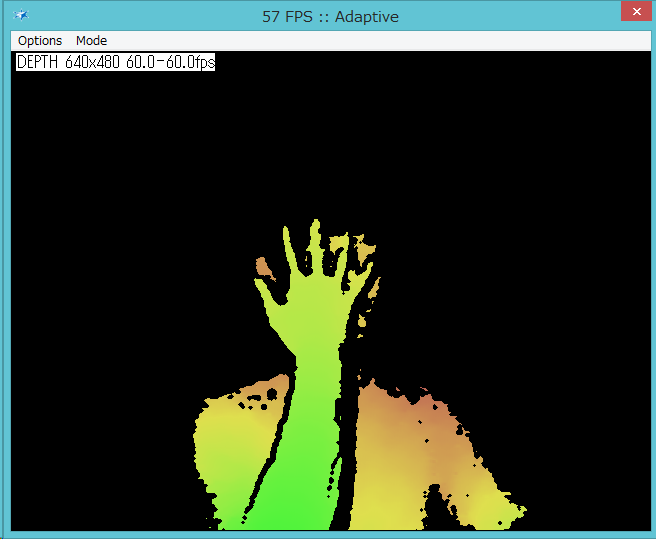Click the DEPTH 640x480 60.0-60.0fps label
The image size is (656, 539).
tap(115, 62)
